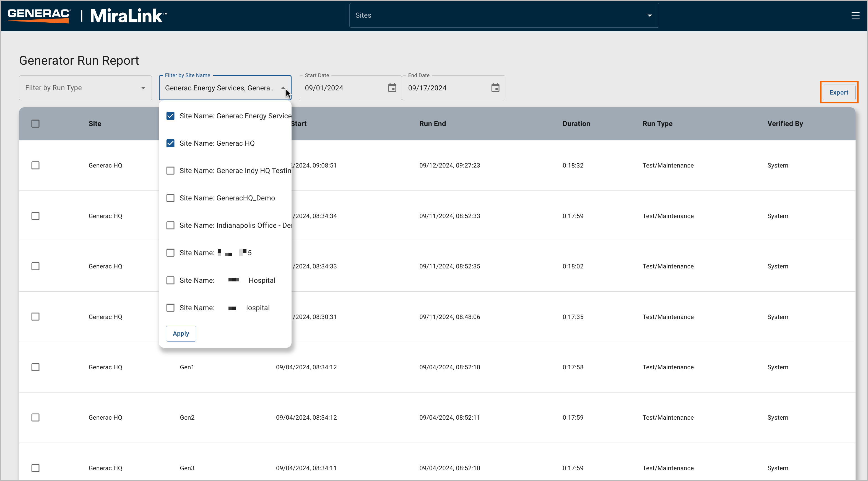Click the End Date field 09/17/2024

453,88
